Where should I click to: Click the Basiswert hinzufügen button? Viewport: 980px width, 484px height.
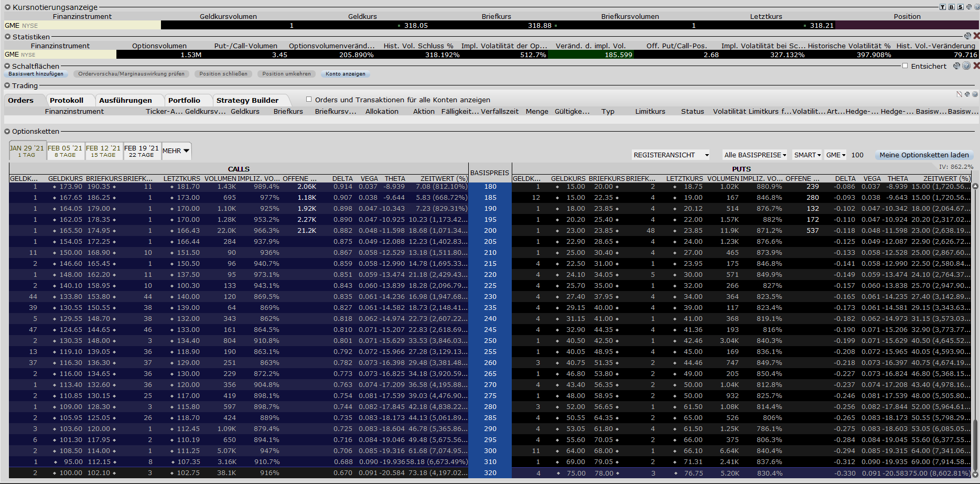tap(36, 74)
